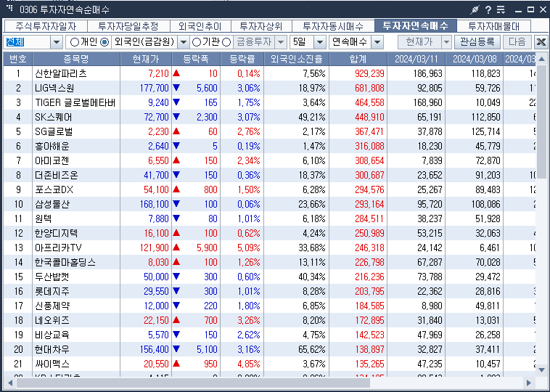Click the right arrow of the horizontal scrollbar
Viewport: 550px width, 392px height.
tap(529, 383)
